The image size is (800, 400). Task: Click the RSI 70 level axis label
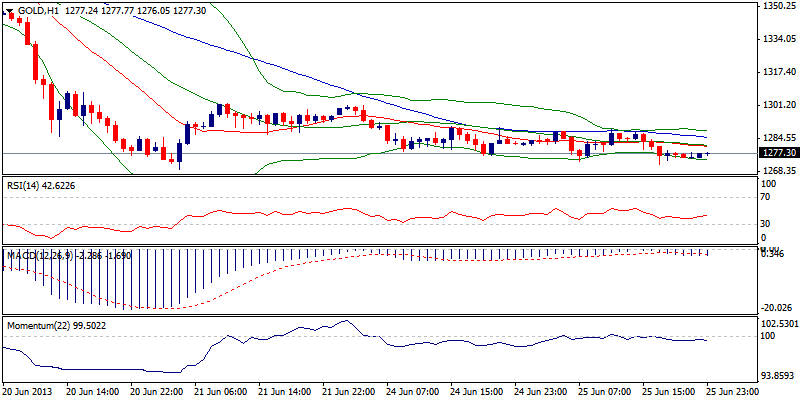tap(765, 198)
